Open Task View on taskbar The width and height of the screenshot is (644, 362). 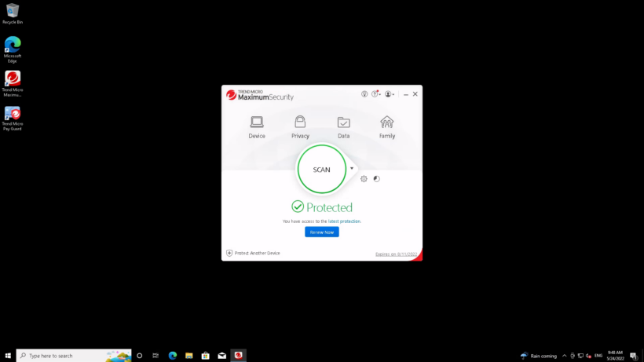tap(156, 356)
